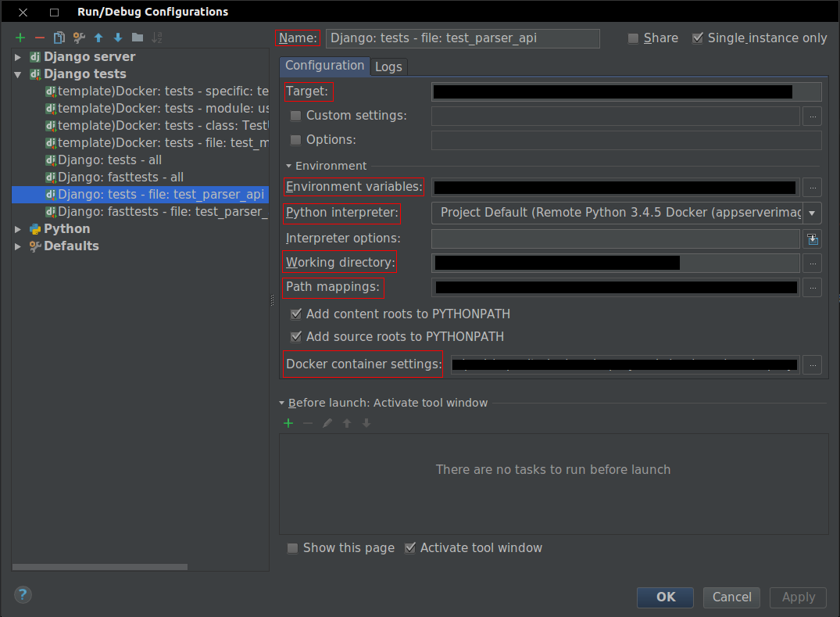Select template Docker tests - module configuration

pos(156,109)
